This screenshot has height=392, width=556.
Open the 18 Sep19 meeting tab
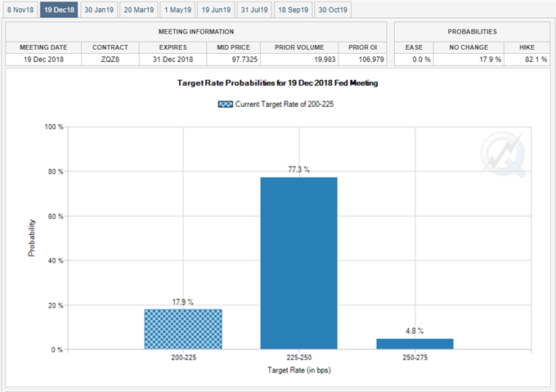coord(294,10)
